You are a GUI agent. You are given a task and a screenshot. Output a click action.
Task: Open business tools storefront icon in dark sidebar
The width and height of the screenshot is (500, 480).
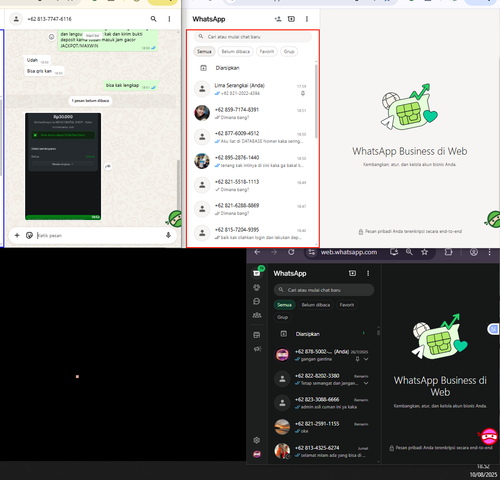point(257,335)
